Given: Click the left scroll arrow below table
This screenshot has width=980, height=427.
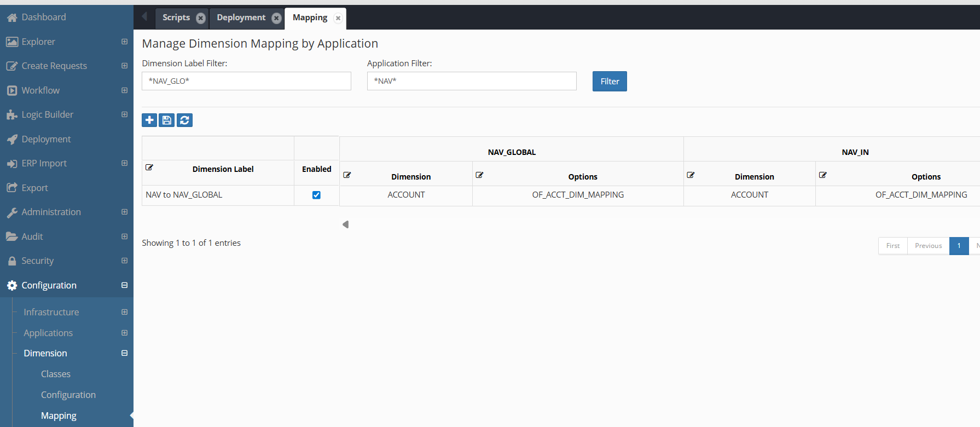Looking at the screenshot, I should coord(345,224).
